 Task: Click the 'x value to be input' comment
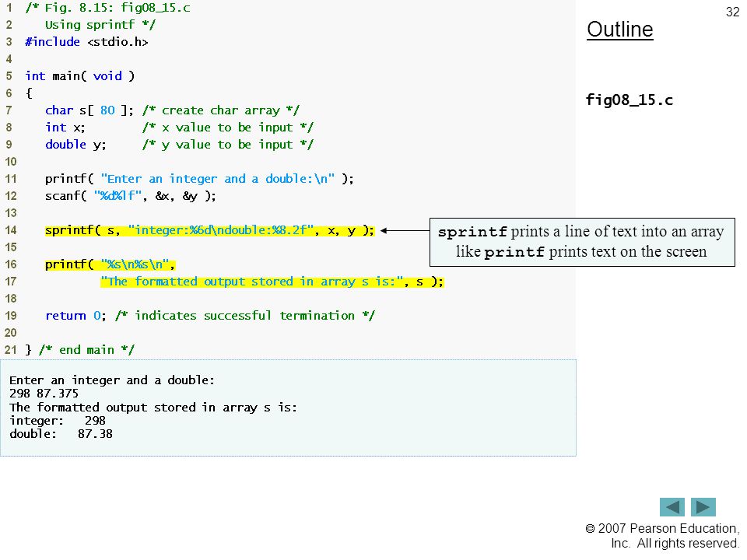click(228, 128)
